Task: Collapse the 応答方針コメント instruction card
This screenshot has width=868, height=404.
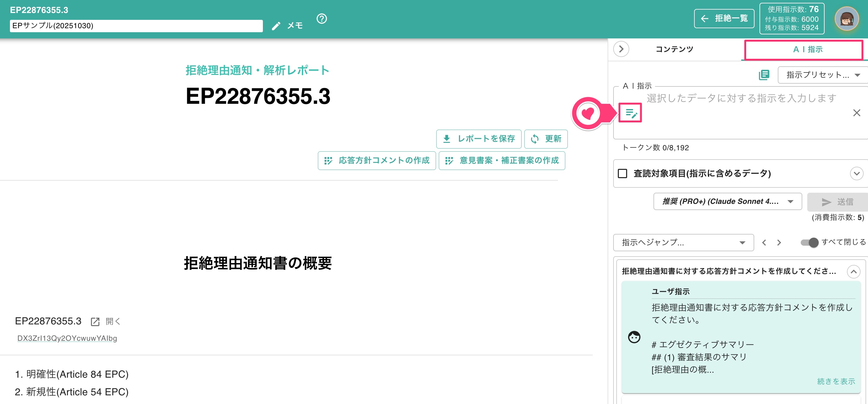Action: click(853, 271)
